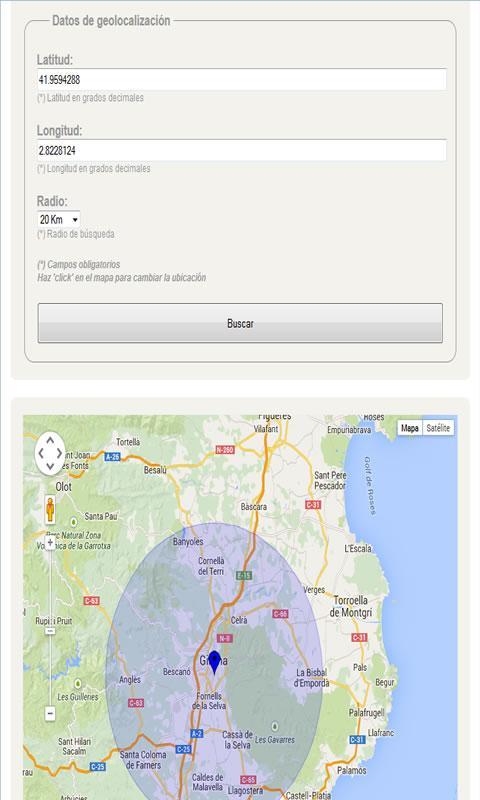Click the map at Banyoles

coord(188,541)
